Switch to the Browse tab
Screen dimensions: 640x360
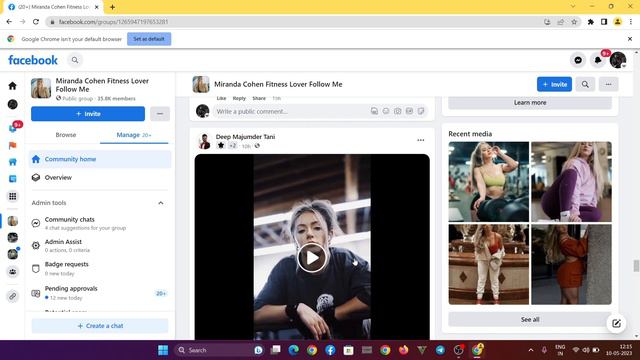(x=66, y=135)
